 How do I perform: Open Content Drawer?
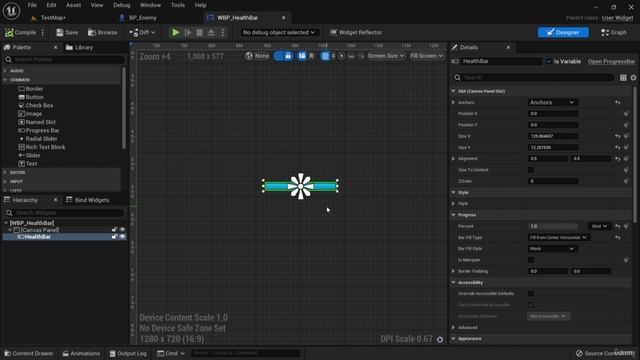point(29,353)
